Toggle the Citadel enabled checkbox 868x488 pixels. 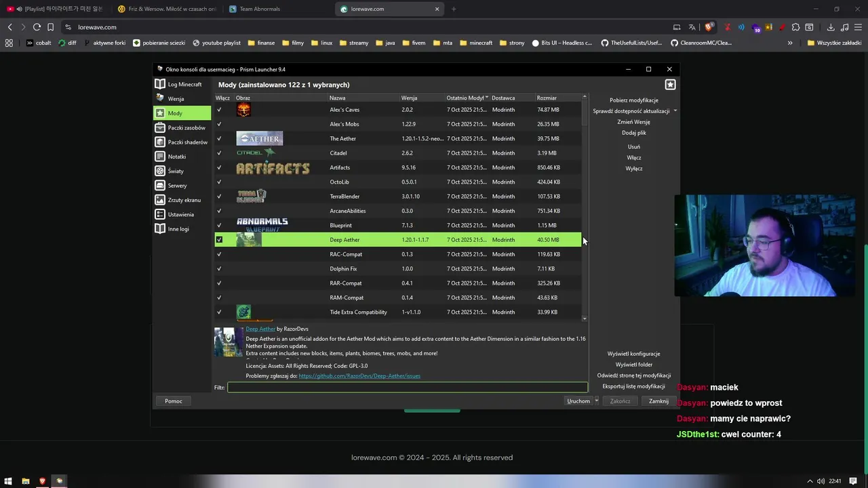(x=219, y=152)
